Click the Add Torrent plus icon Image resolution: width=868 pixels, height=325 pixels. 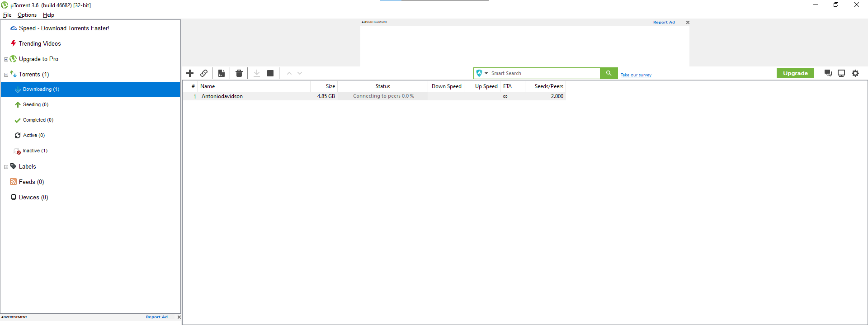[190, 73]
